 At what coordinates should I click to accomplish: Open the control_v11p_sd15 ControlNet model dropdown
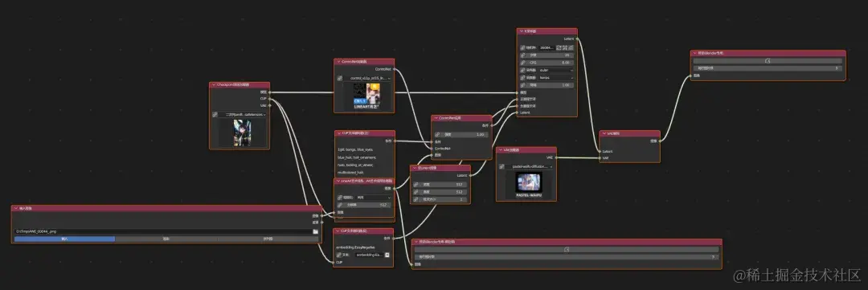click(x=367, y=79)
